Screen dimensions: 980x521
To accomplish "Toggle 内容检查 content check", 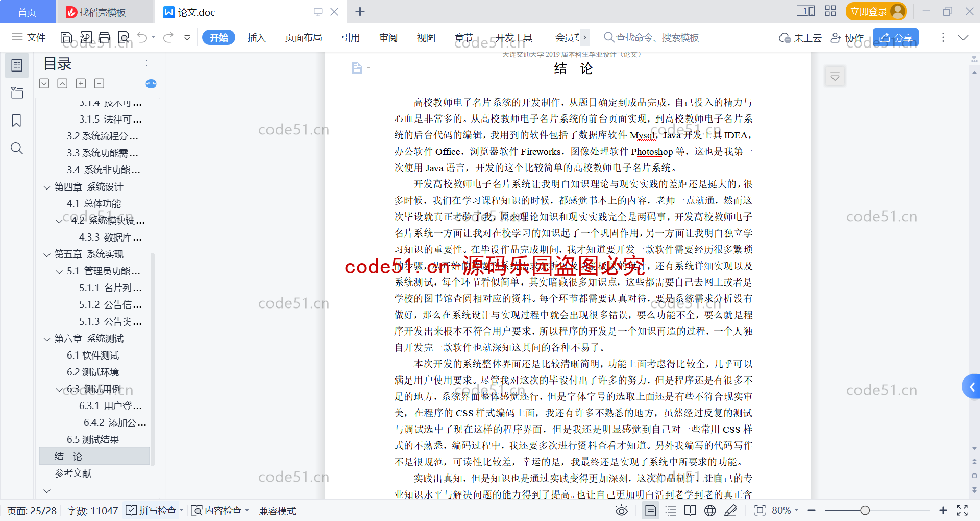I will coord(219,510).
